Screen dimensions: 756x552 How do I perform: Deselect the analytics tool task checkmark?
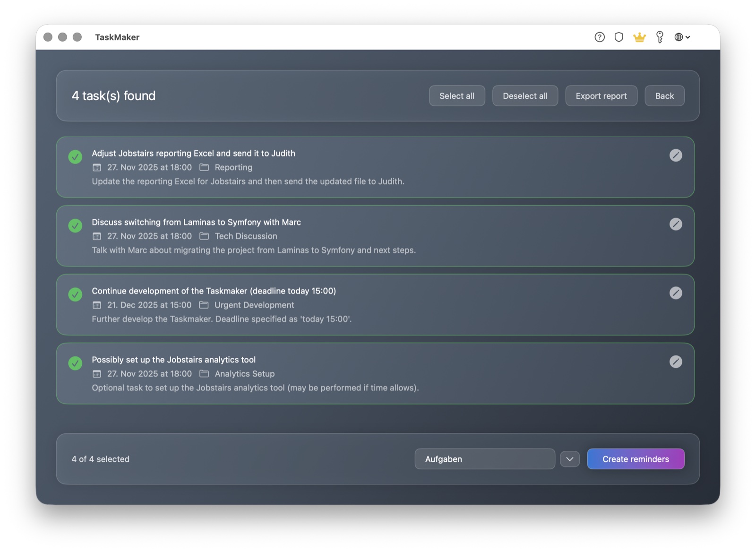(75, 363)
